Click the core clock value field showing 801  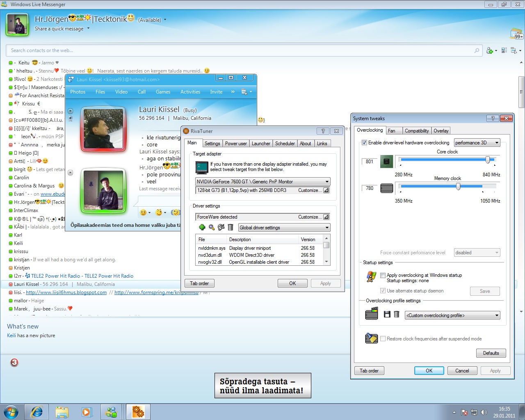tap(370, 162)
